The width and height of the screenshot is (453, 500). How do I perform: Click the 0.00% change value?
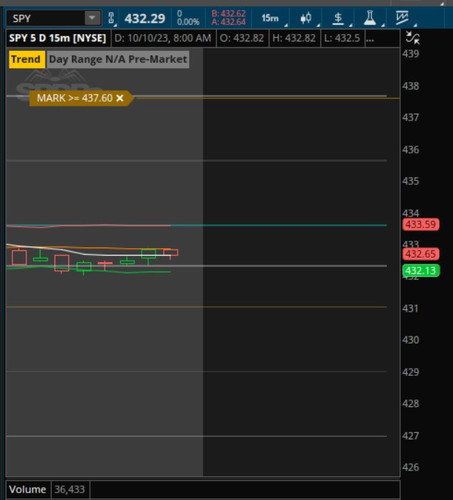point(188,22)
